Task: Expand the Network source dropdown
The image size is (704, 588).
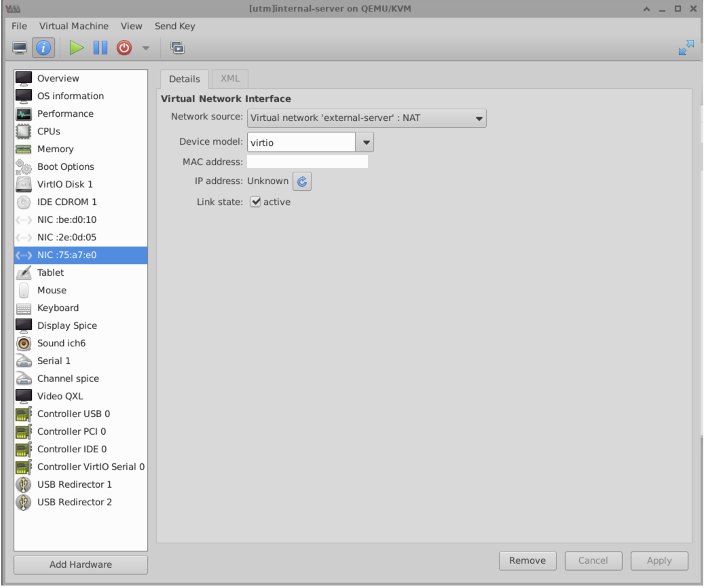Action: pos(366,118)
